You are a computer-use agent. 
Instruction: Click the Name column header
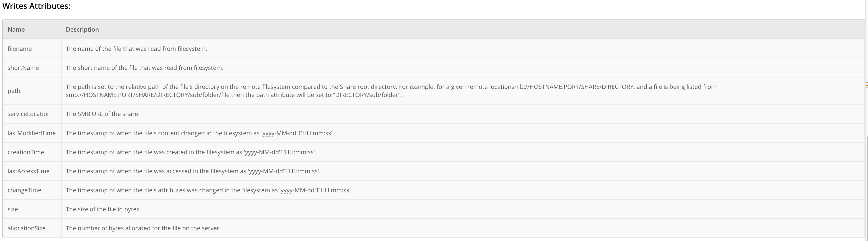pyautogui.click(x=16, y=29)
